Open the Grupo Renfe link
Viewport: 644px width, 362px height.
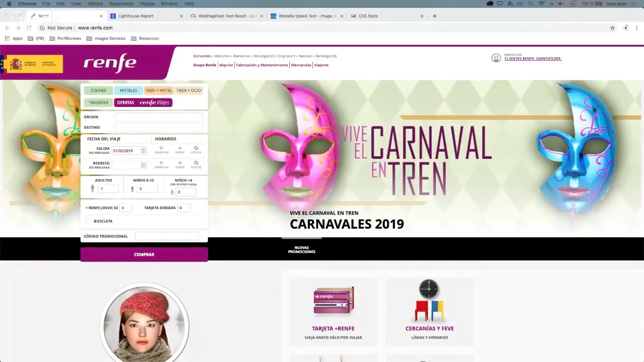205,65
